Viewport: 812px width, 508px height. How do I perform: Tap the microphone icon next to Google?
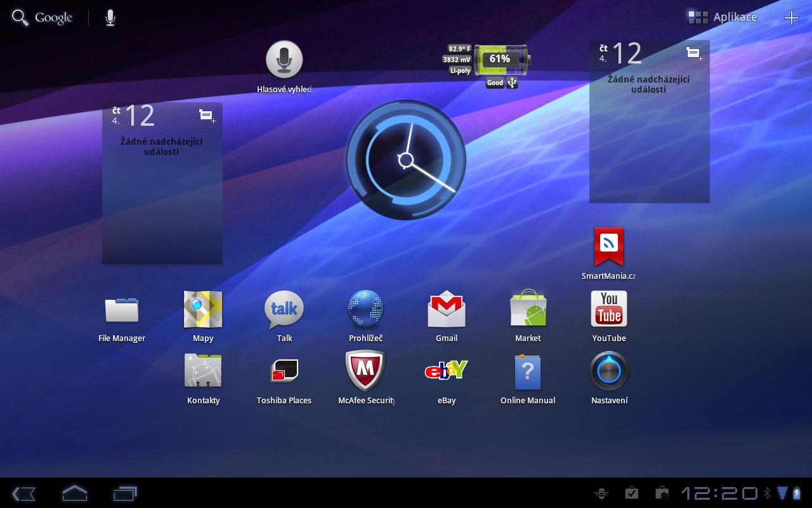110,18
